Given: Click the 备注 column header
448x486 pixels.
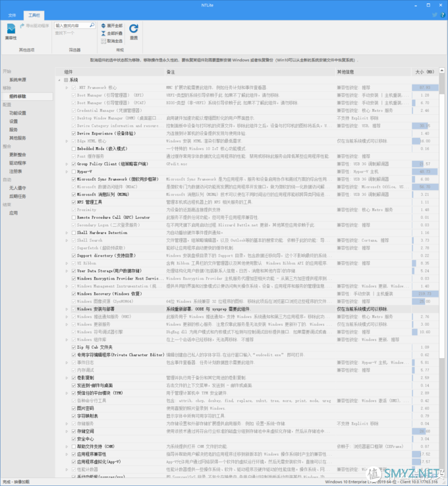Looking at the screenshot, I should [250, 72].
